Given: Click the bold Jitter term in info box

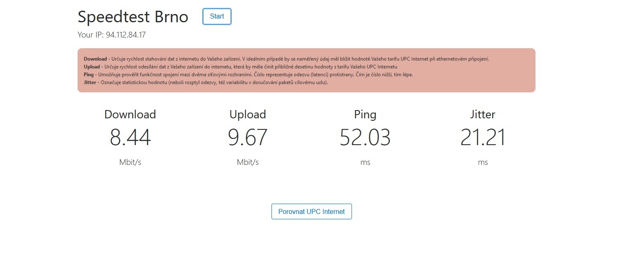Looking at the screenshot, I should click(x=90, y=82).
